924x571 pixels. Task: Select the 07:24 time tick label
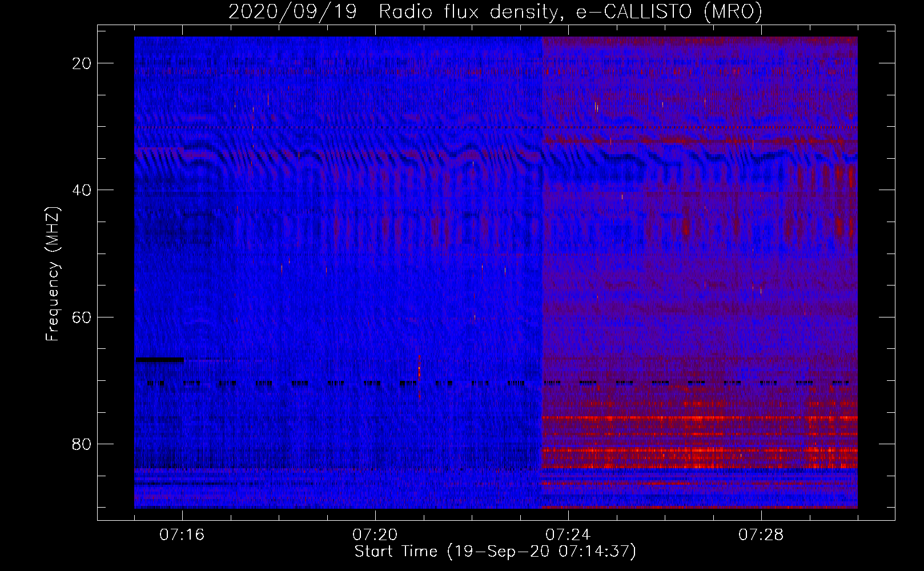pos(568,535)
